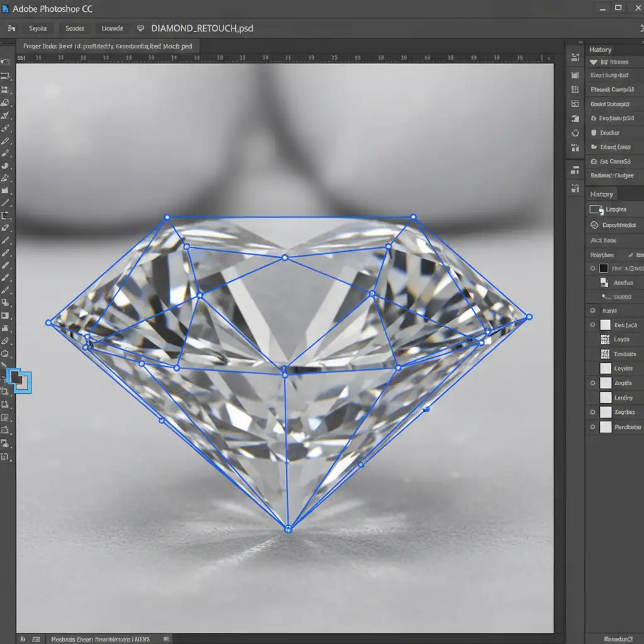Switch to the top History panel tab
Screen dimensions: 644x644
coord(601,50)
